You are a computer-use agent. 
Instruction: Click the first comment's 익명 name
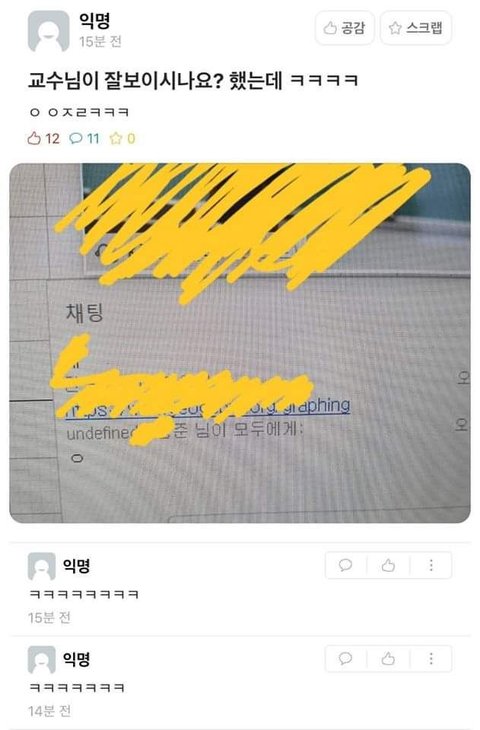[76, 566]
